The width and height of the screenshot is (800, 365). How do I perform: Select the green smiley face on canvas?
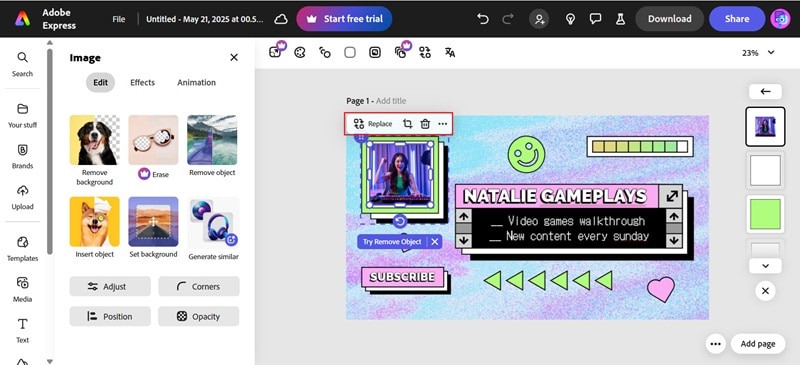coord(527,154)
